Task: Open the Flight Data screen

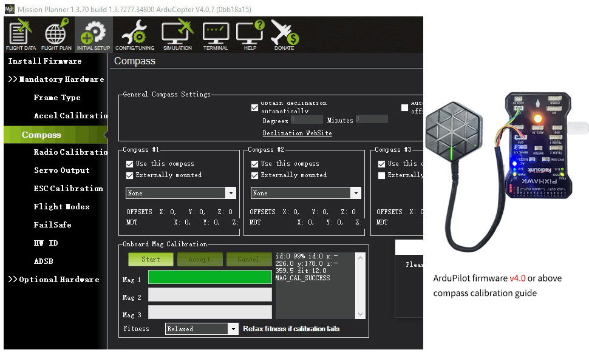Action: click(x=21, y=35)
